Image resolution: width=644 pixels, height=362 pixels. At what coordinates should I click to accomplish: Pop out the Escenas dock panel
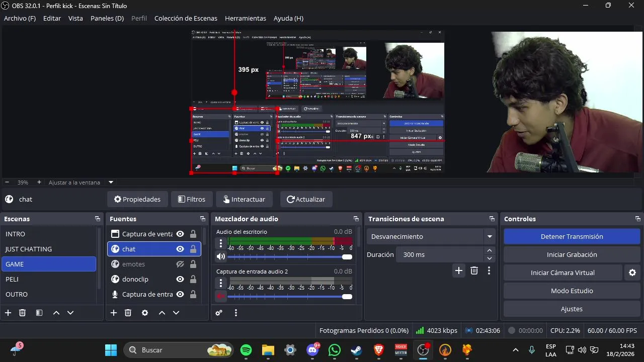coord(97,219)
